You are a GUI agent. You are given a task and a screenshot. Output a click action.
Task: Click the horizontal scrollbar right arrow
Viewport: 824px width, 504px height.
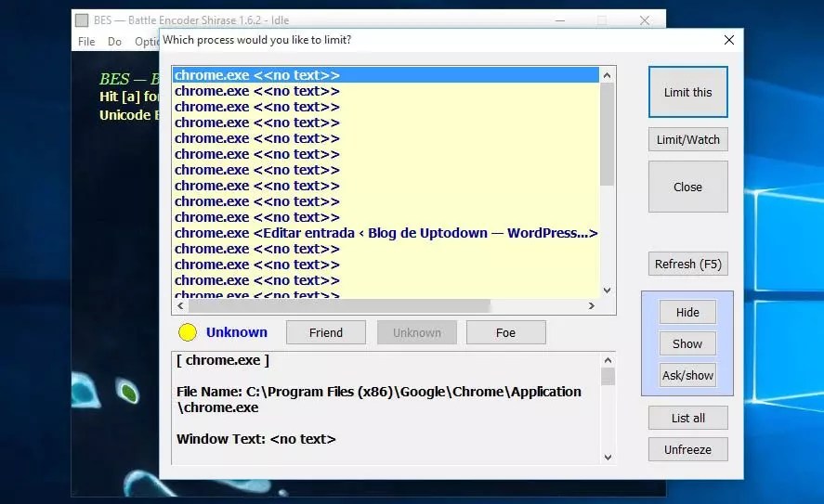pyautogui.click(x=591, y=305)
